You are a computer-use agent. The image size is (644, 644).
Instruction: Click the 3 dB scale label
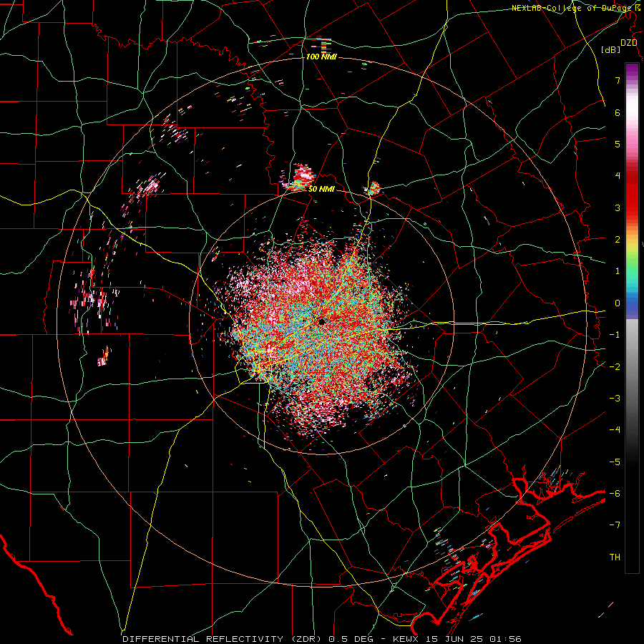click(x=618, y=208)
